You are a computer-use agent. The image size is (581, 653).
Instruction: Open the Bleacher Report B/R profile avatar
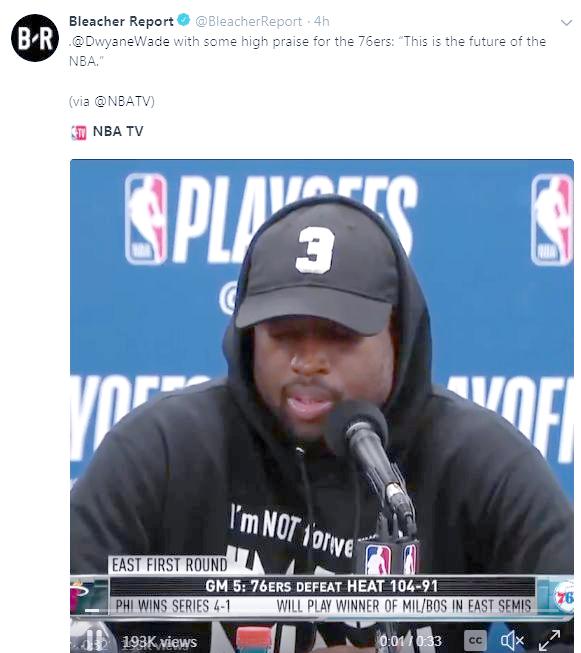[35, 38]
